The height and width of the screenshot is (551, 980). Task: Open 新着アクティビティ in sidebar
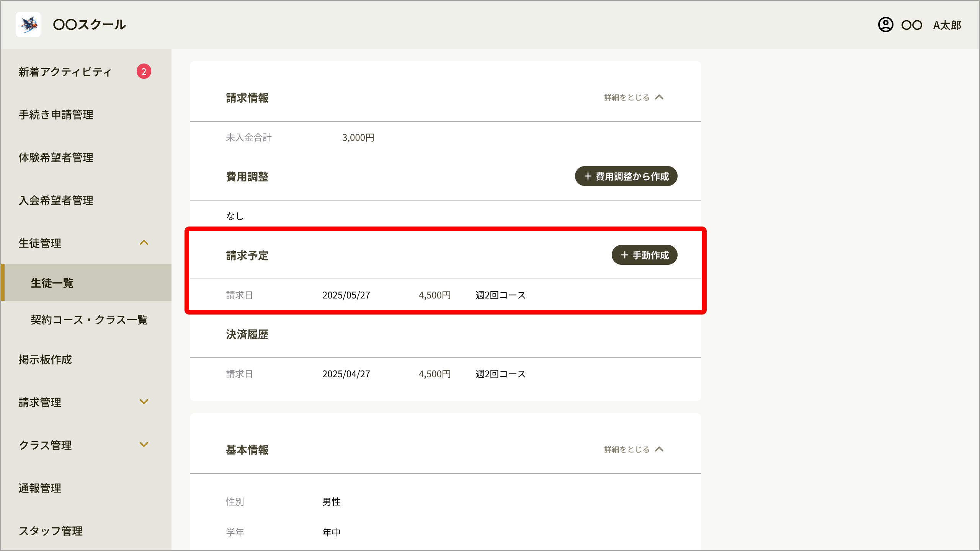tap(65, 72)
